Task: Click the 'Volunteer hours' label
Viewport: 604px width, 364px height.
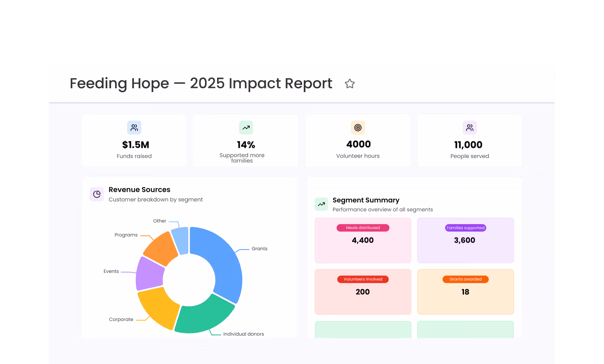Action: click(x=358, y=156)
